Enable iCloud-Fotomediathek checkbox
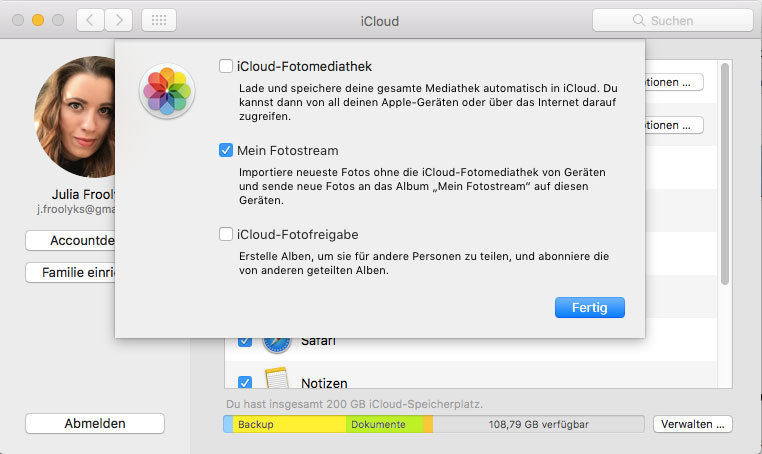The height and width of the screenshot is (454, 762). pos(225,66)
